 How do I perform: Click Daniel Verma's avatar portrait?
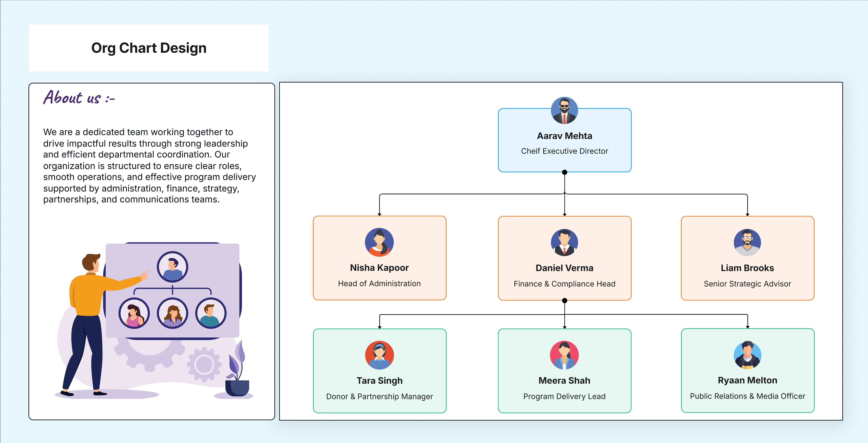click(x=564, y=242)
